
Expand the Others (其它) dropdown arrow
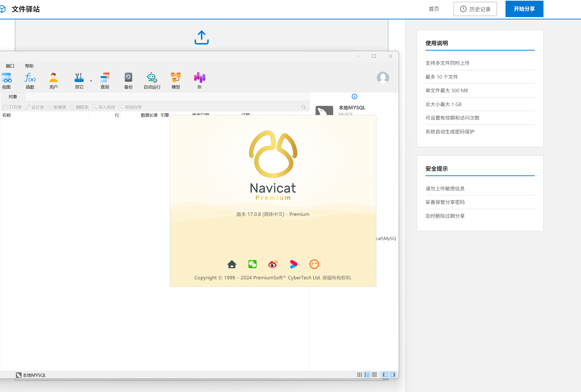91,81
